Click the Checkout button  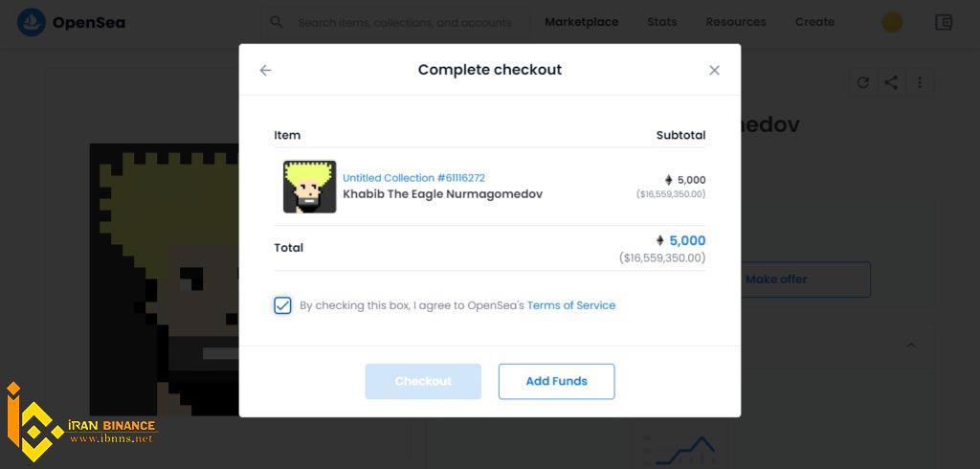click(x=423, y=382)
